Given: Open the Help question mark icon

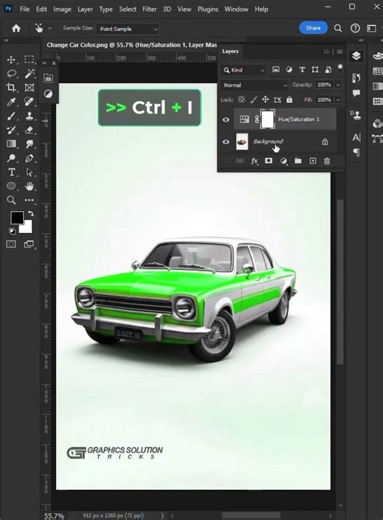Looking at the screenshot, I should coord(355,28).
